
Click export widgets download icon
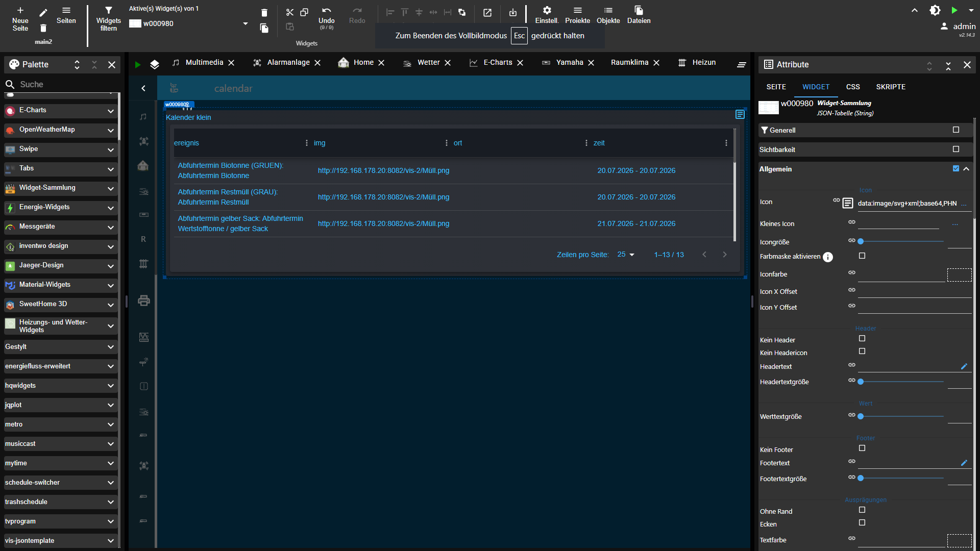513,13
